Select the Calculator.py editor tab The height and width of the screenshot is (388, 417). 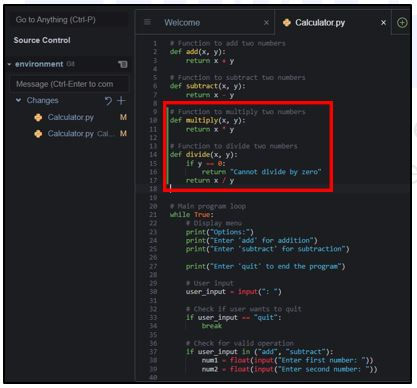tap(320, 23)
